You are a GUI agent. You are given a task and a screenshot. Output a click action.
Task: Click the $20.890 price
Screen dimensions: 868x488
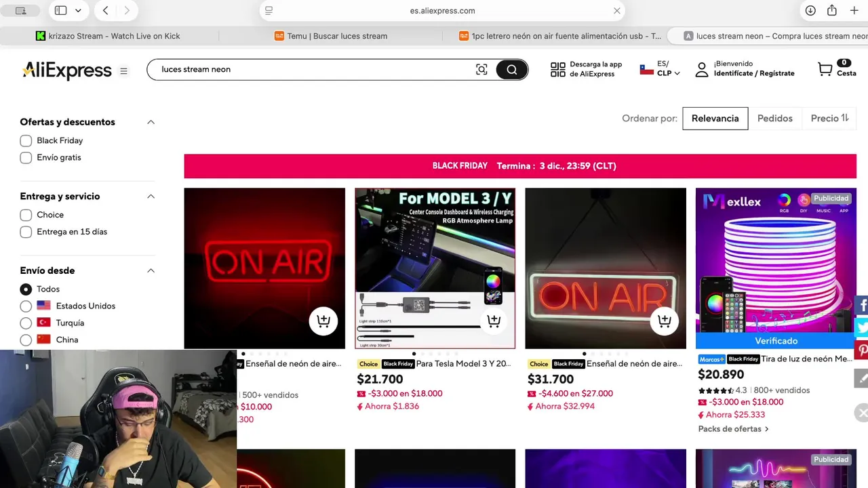[721, 374]
